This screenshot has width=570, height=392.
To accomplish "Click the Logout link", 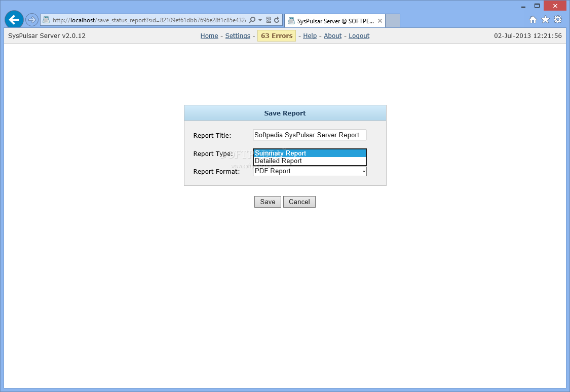I will click(359, 35).
